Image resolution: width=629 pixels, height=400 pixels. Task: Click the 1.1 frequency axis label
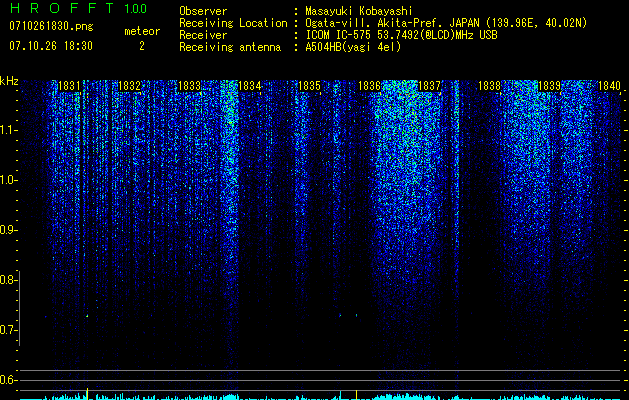tap(8, 130)
